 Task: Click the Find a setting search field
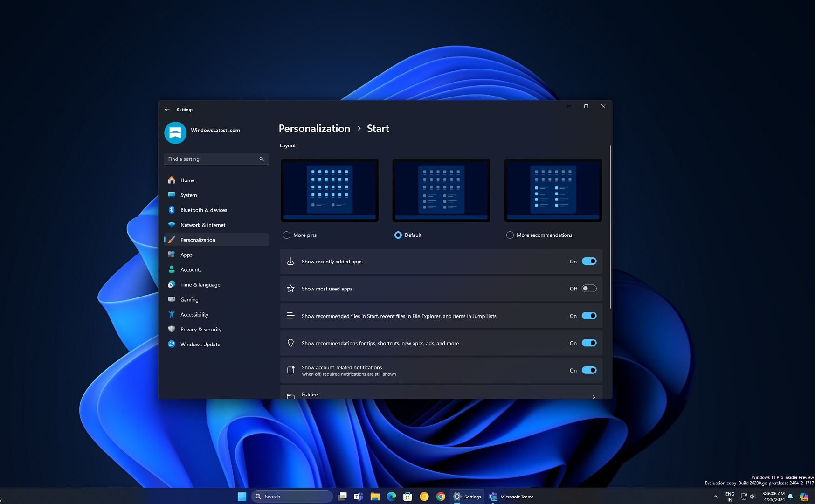(x=216, y=159)
